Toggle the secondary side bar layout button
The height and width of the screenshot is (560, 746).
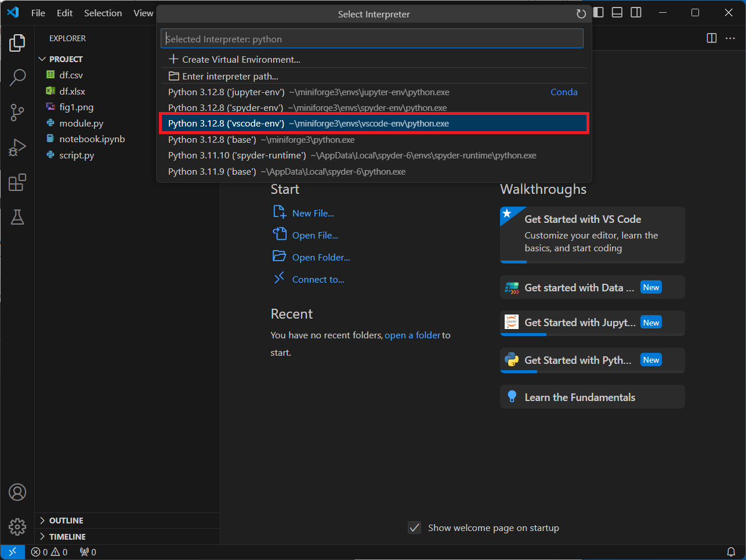636,12
